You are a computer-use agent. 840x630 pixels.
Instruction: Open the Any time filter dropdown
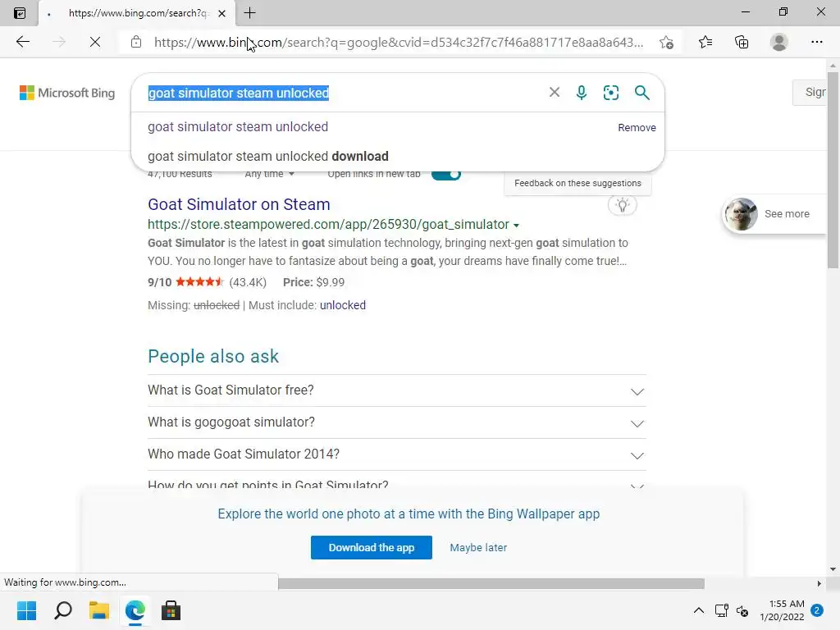[x=269, y=174]
